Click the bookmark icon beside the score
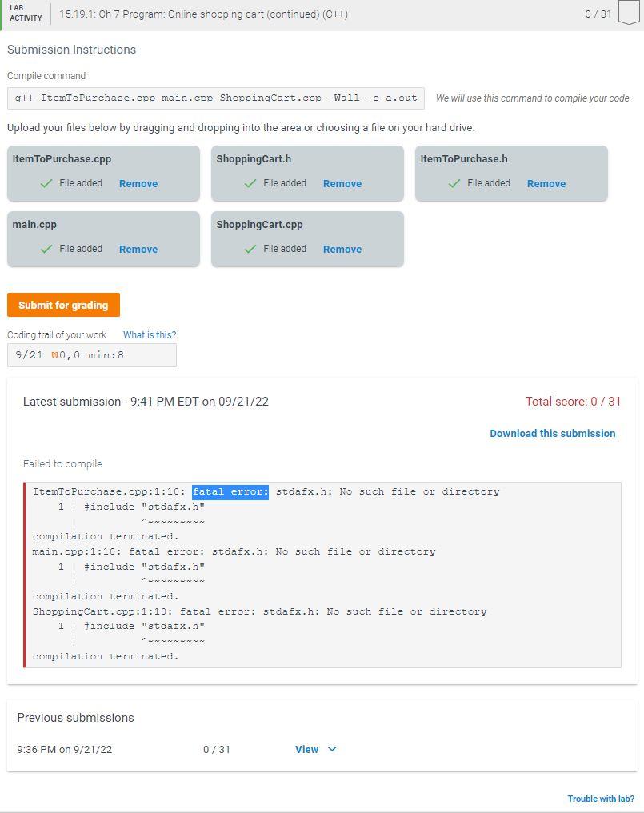Screen dimensions: 644x813 point(627,14)
